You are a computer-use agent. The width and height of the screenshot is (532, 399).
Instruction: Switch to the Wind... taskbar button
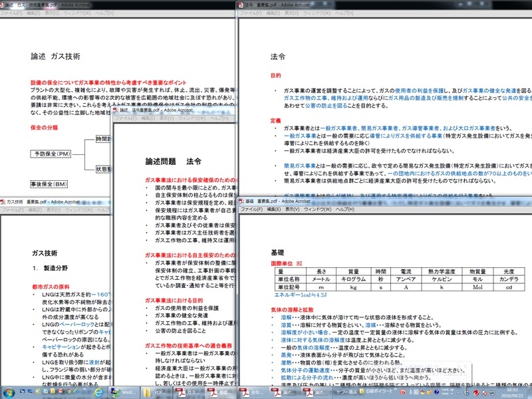click(x=124, y=392)
